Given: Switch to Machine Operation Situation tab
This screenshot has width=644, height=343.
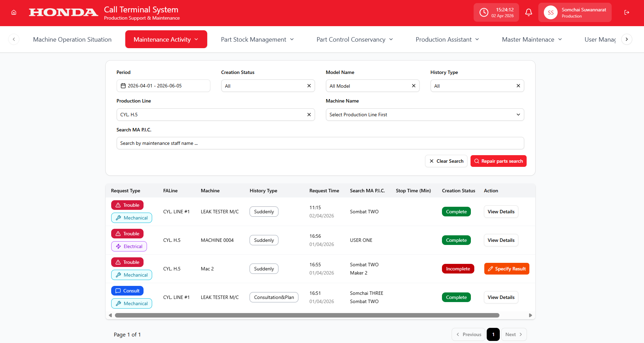Looking at the screenshot, I should (x=72, y=40).
